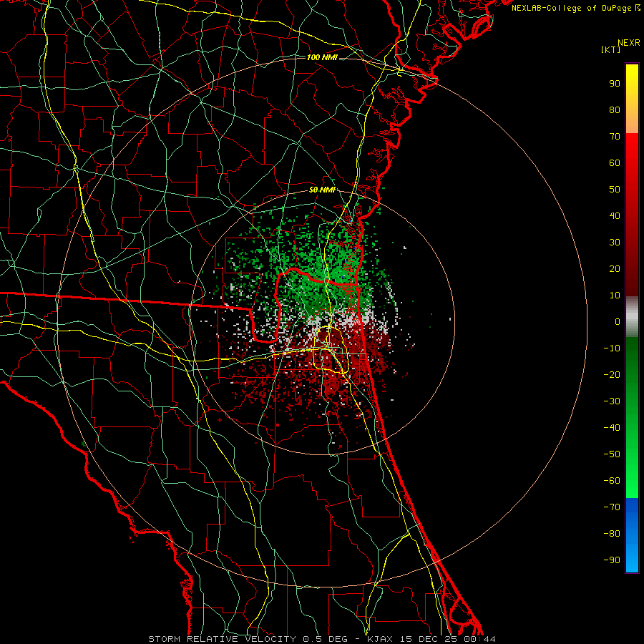The width and height of the screenshot is (644, 644).
Task: Click the -70 scale value
Action: (612, 507)
